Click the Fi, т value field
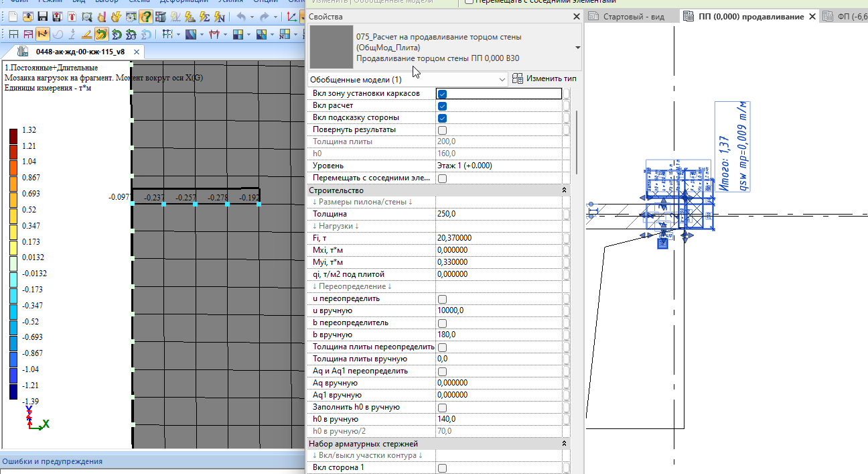Screen dimensions: 868x474 [499, 238]
